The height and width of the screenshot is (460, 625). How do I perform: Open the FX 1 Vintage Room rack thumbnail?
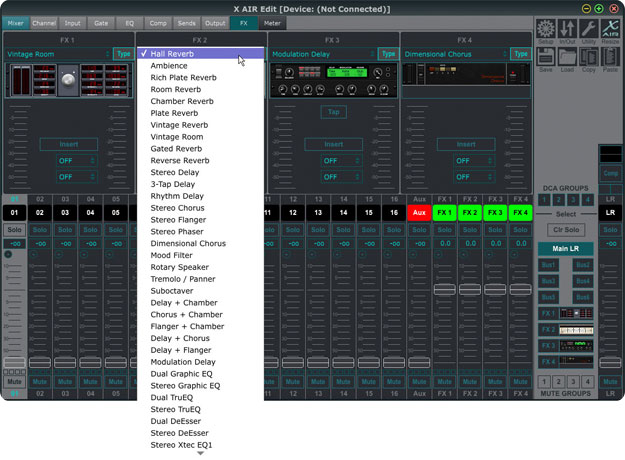[x=69, y=80]
